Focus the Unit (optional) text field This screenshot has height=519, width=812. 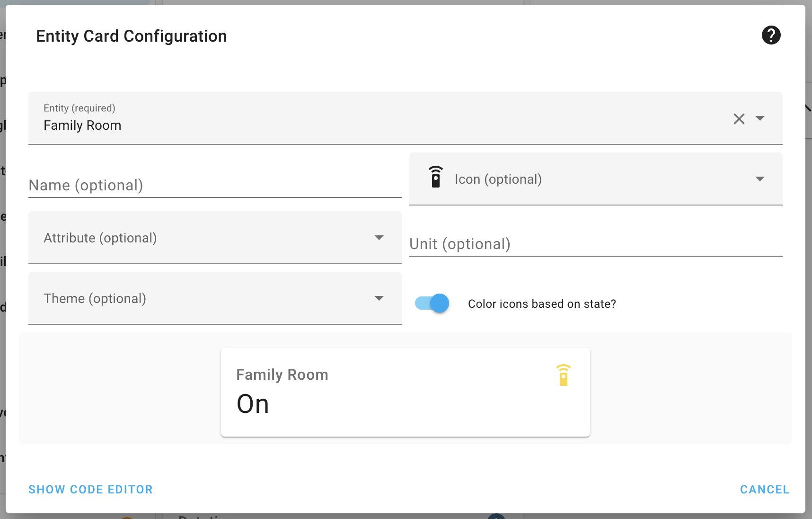(x=595, y=244)
